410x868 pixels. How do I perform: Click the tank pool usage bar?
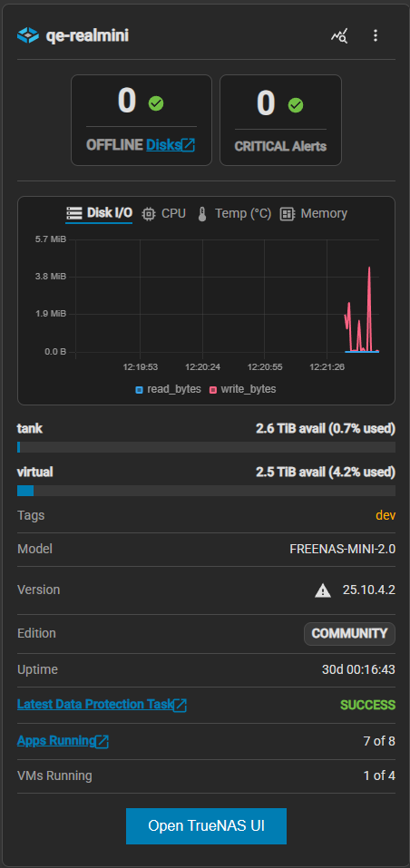(x=207, y=447)
